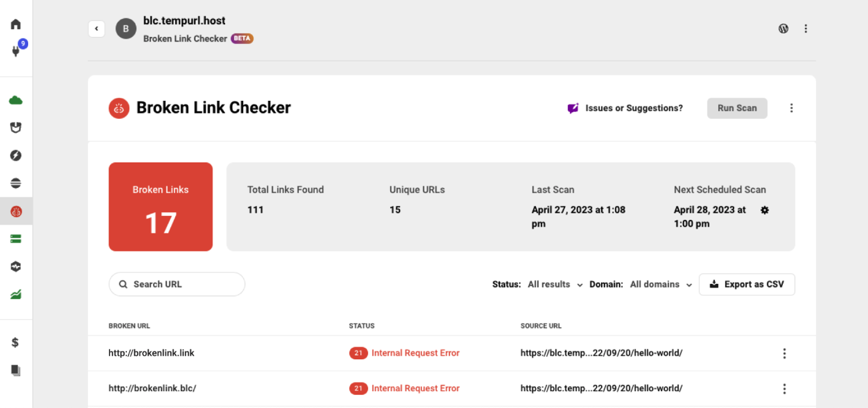Click the Broken Links 17 red card
Image resolution: width=868 pixels, height=408 pixels.
click(161, 207)
